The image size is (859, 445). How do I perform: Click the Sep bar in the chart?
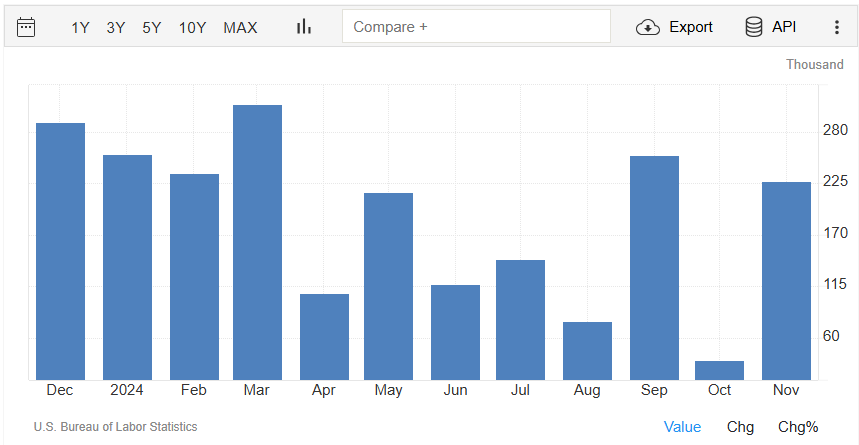pos(654,268)
